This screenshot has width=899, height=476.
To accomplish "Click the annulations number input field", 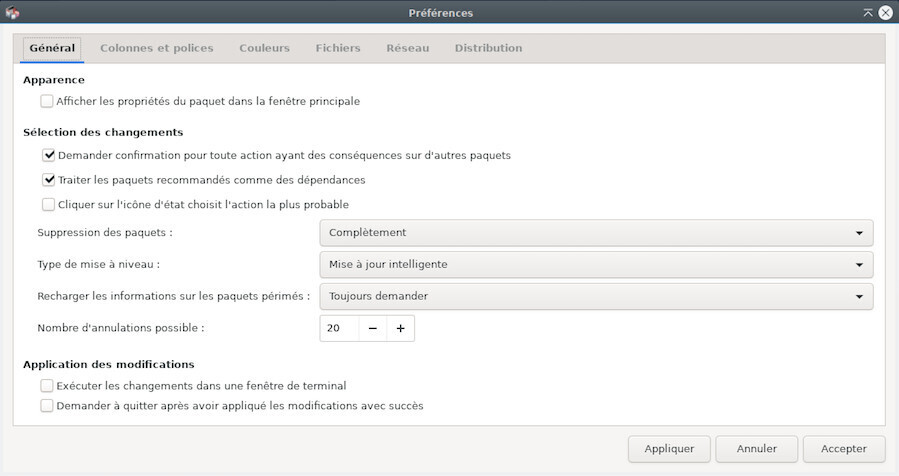I will pos(339,328).
